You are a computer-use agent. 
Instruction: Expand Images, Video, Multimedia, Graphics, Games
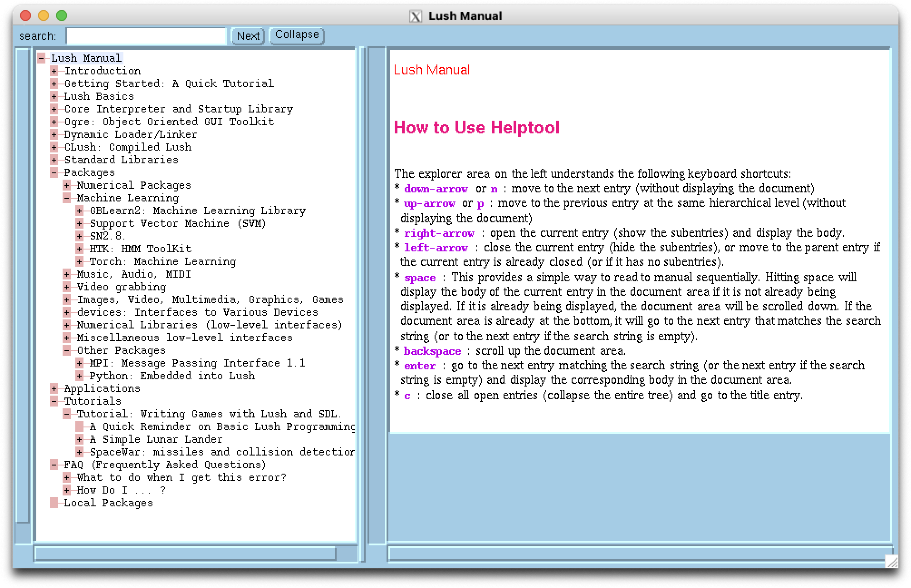pyautogui.click(x=67, y=299)
